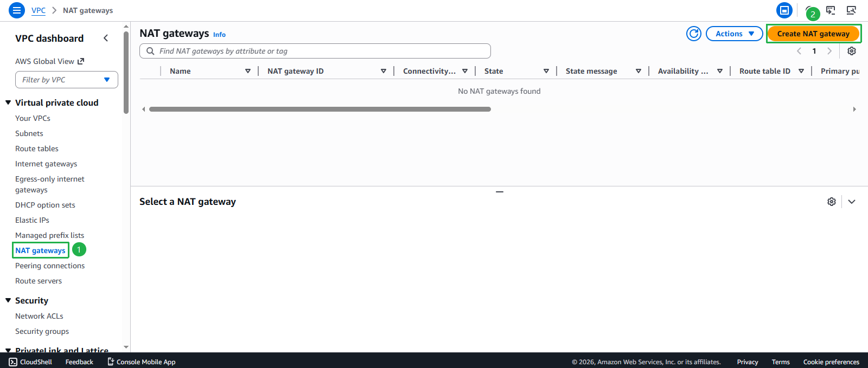Open the VPC dashboard link
868x368 pixels.
click(x=49, y=38)
